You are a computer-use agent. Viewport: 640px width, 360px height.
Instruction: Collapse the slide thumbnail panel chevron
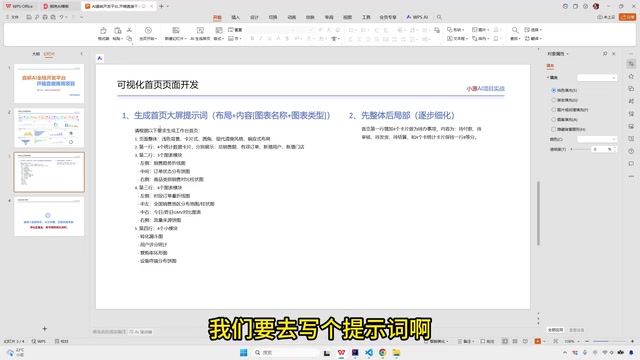pyautogui.click(x=82, y=53)
